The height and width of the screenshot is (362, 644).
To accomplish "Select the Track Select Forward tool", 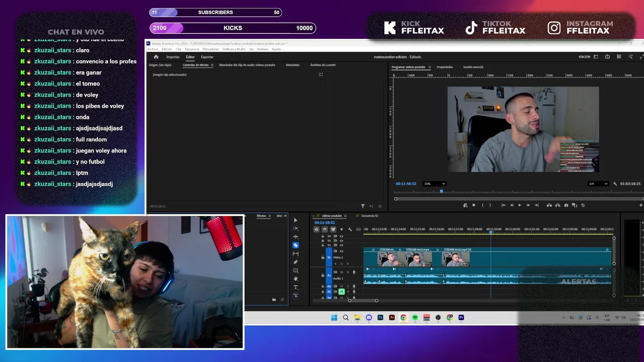I will point(296,228).
